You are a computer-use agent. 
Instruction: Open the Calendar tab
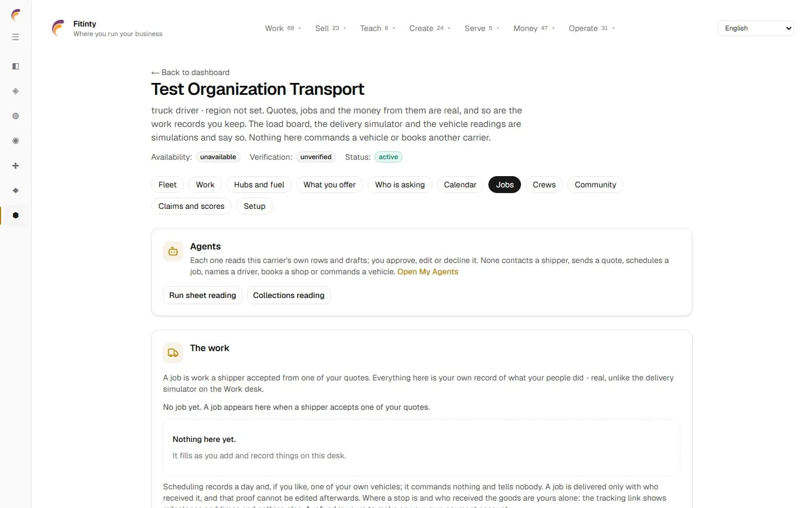point(460,185)
